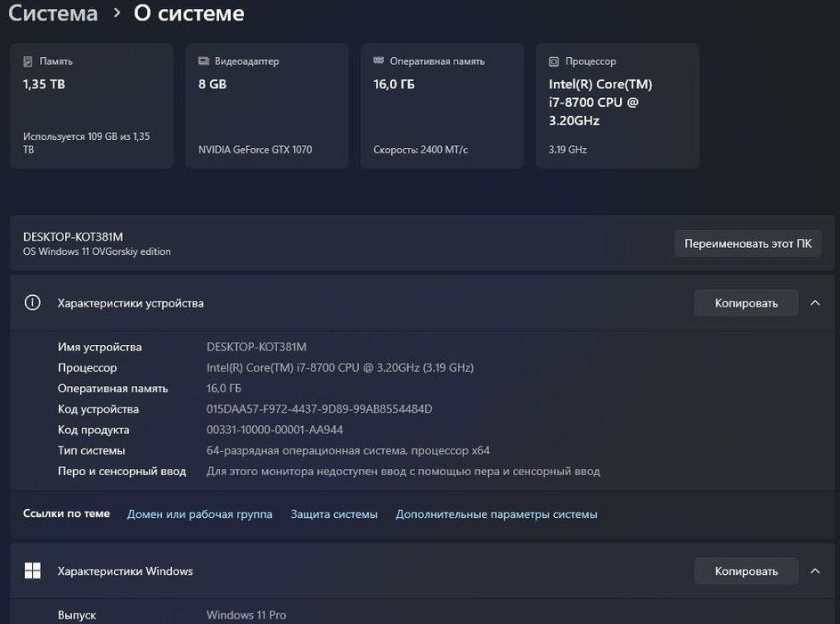Click the RAM icon beside Оперативная память
Screen dimensions: 840x624
tap(379, 61)
